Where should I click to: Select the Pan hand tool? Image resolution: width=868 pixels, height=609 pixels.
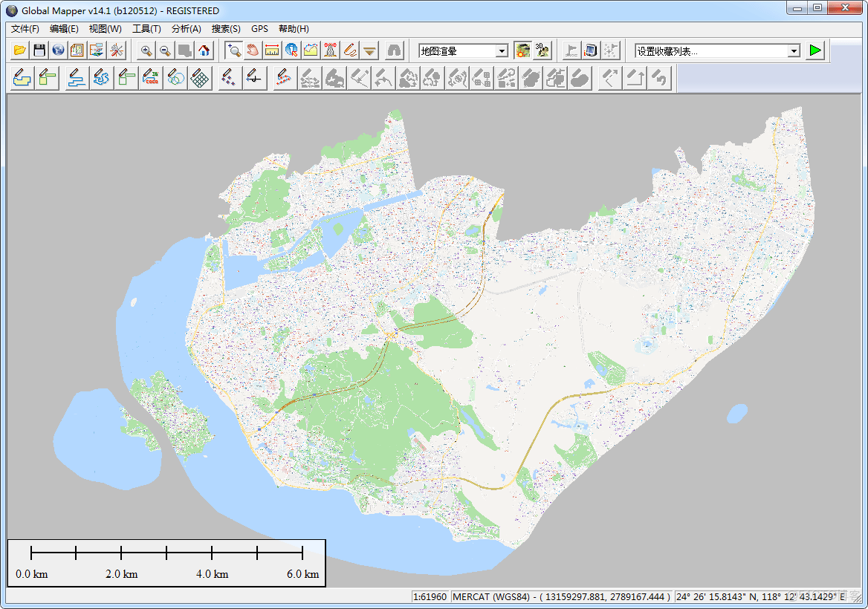[x=253, y=51]
